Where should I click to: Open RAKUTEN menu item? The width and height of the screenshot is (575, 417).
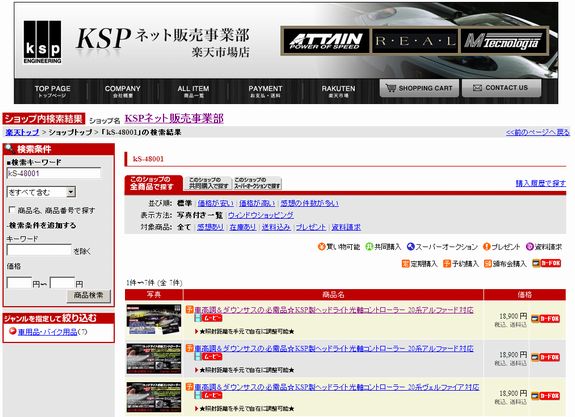click(338, 91)
